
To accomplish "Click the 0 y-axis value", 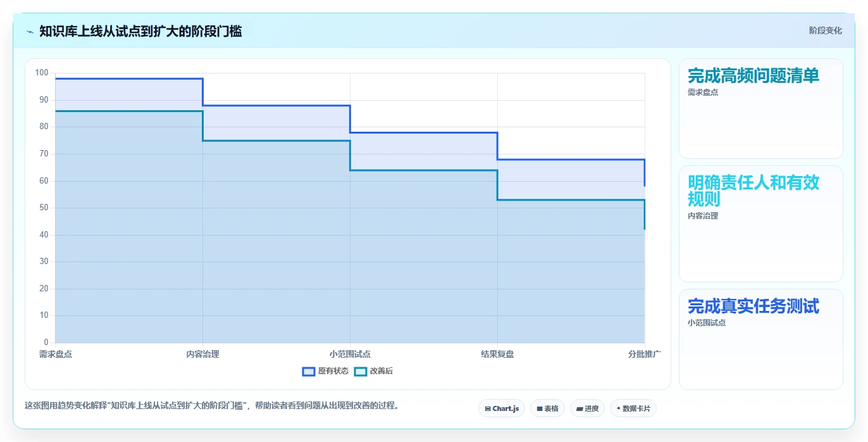I will click(46, 343).
